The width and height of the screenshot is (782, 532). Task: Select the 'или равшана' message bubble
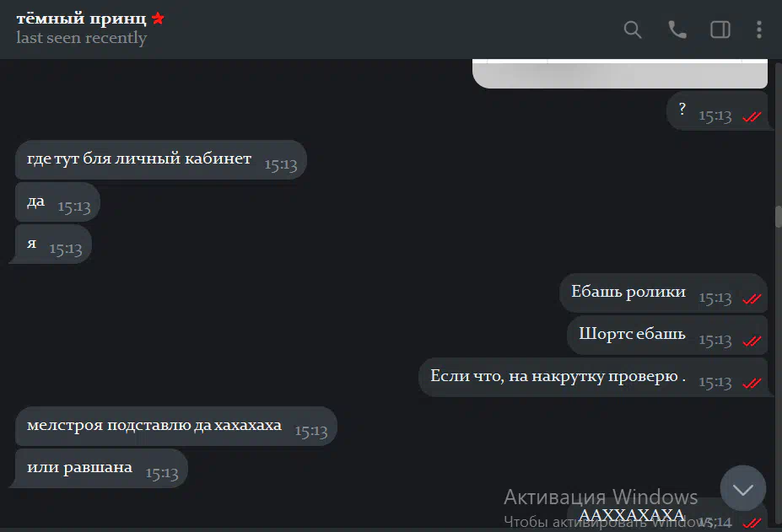[x=101, y=469]
